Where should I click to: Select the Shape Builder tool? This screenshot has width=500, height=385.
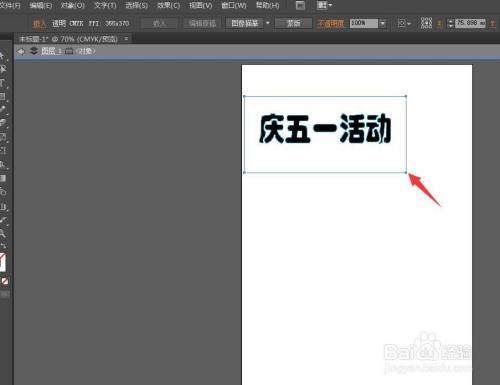click(3, 192)
